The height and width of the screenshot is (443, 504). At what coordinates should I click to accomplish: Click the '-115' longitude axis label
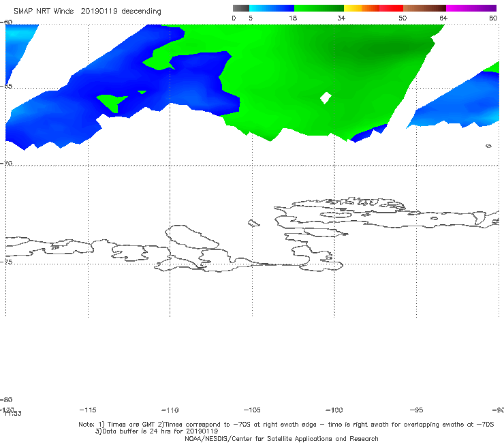click(x=88, y=410)
